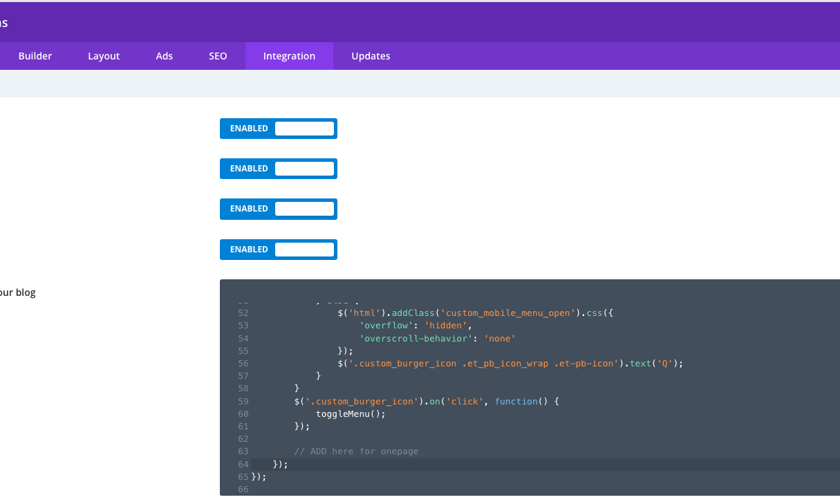Select the Ads tab
The image size is (840, 504).
[164, 56]
